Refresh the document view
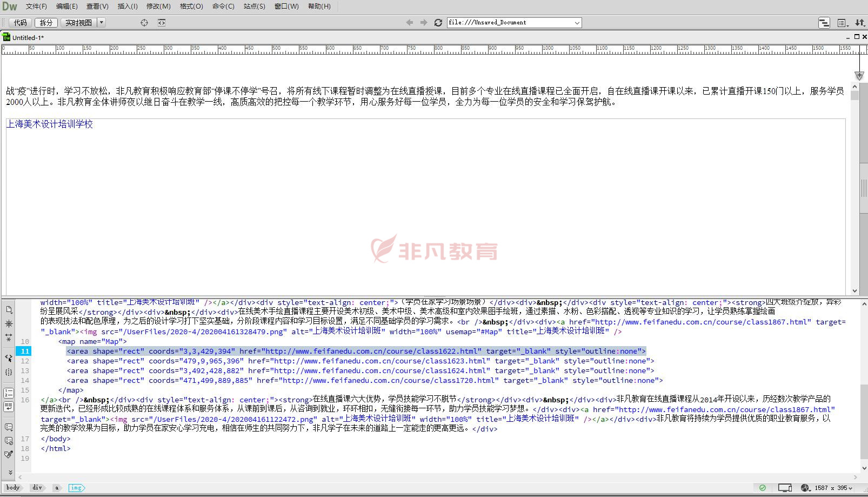868x497 pixels. pyautogui.click(x=438, y=23)
